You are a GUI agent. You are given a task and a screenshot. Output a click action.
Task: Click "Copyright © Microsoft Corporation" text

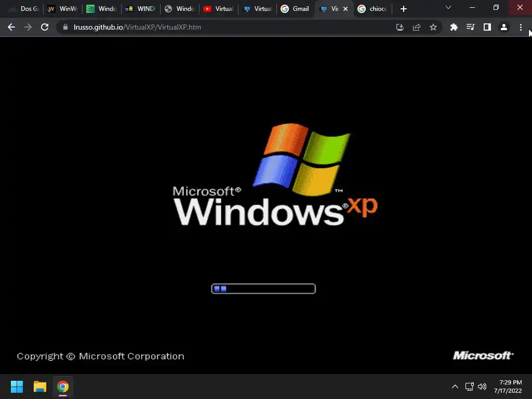(x=100, y=356)
